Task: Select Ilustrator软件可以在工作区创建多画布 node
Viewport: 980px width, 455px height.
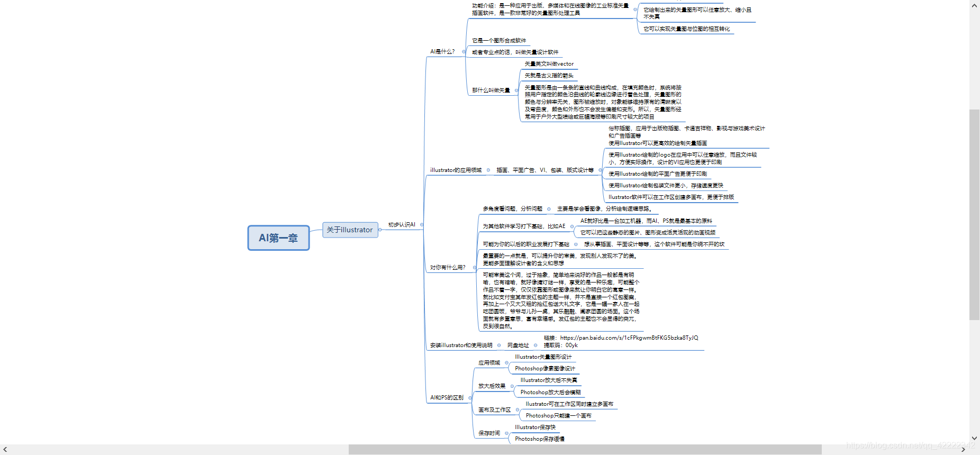Action: 671,197
